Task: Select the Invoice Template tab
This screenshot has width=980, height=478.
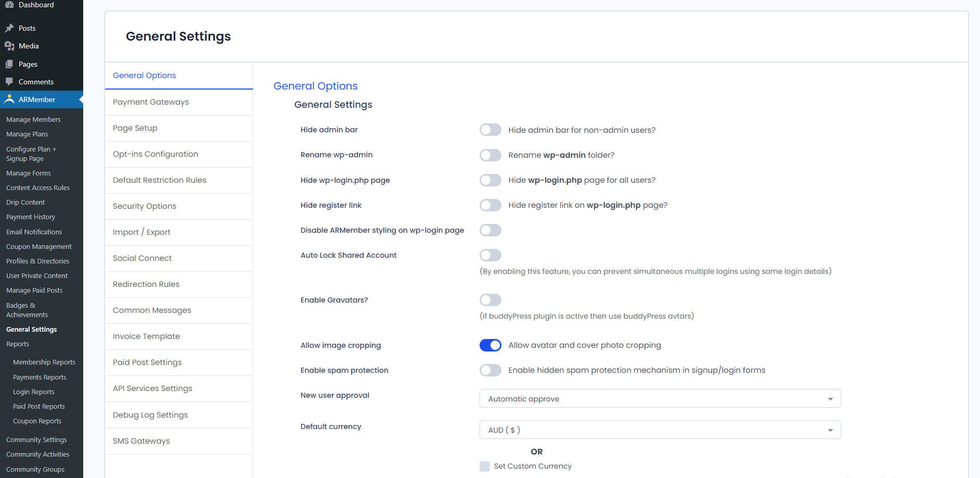Action: click(146, 336)
